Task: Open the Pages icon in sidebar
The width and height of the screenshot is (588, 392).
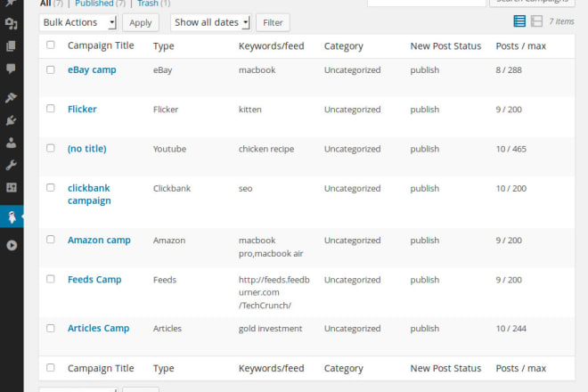Action: click(x=12, y=46)
